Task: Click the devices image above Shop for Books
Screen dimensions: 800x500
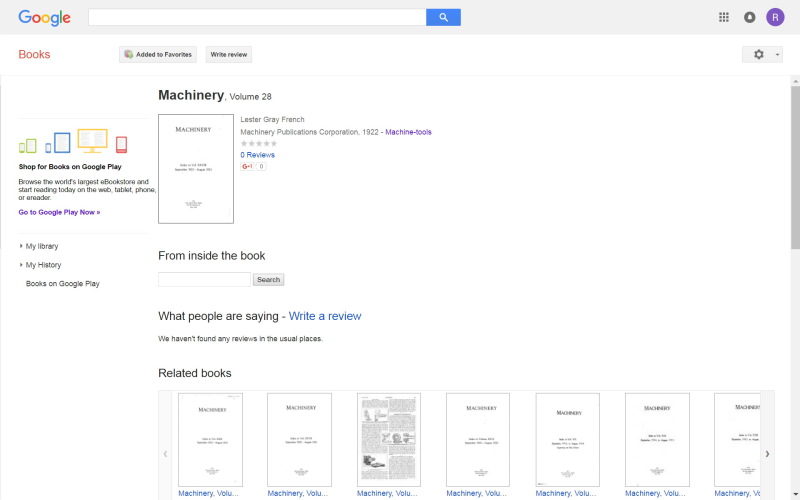Action: pyautogui.click(x=73, y=141)
